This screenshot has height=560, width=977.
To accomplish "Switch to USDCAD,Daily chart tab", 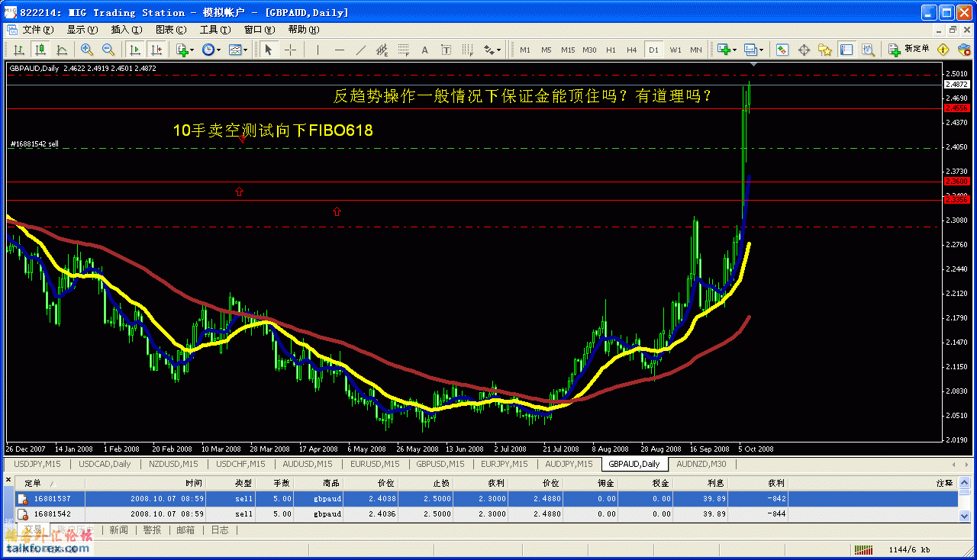I will click(105, 463).
